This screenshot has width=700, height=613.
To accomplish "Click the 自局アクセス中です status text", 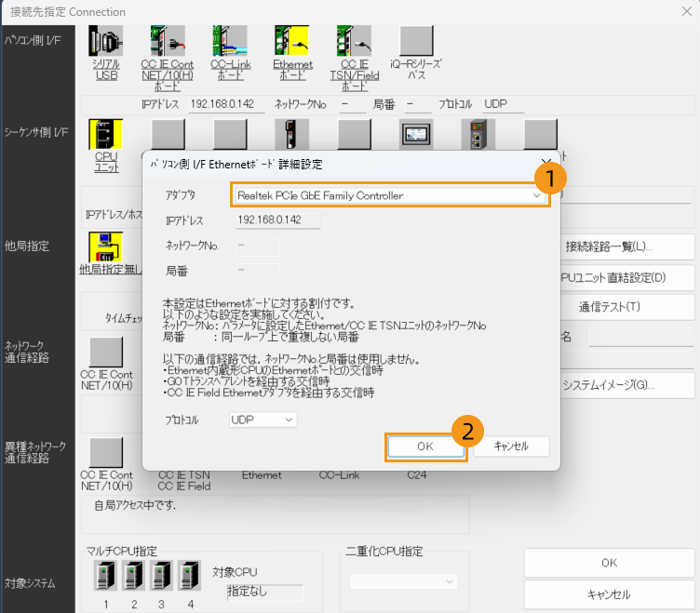I will (135, 505).
